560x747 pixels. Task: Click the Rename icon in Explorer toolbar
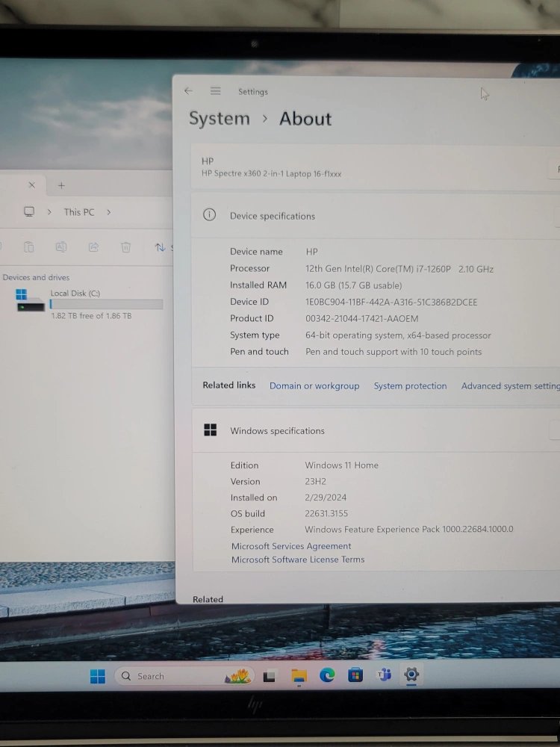[x=61, y=247]
